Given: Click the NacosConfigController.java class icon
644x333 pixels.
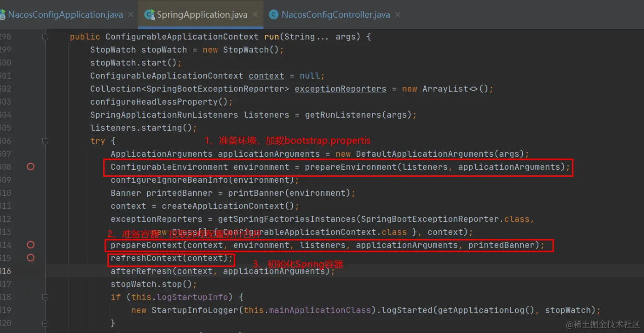Looking at the screenshot, I should 274,14.
